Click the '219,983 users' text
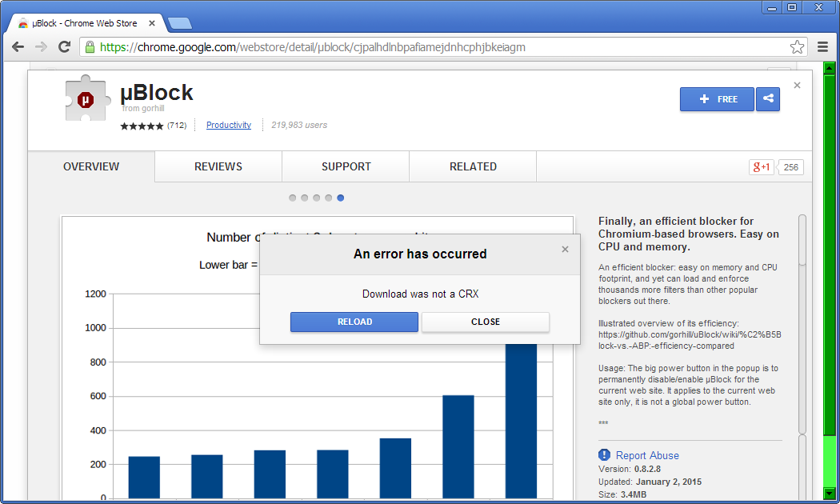 click(x=299, y=125)
